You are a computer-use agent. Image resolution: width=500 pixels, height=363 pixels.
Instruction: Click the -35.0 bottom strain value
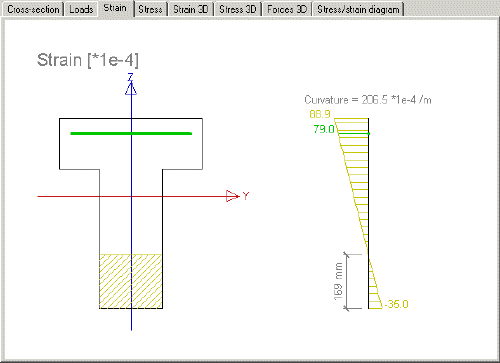(396, 304)
